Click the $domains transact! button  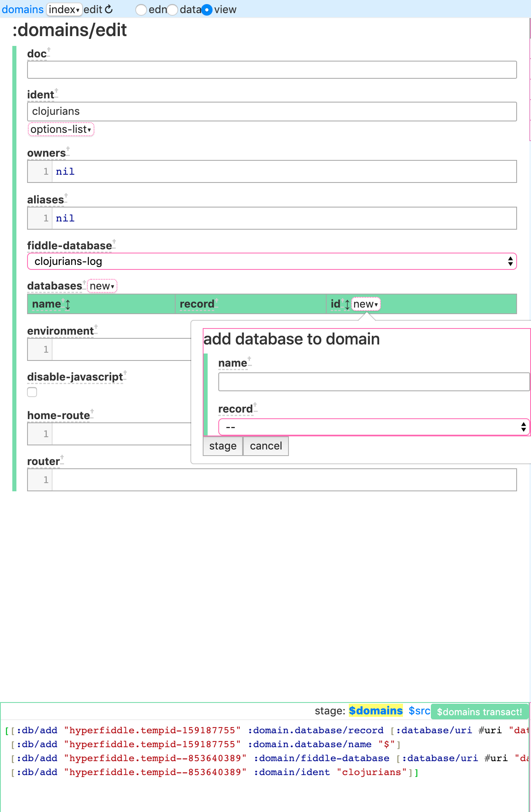click(x=479, y=712)
